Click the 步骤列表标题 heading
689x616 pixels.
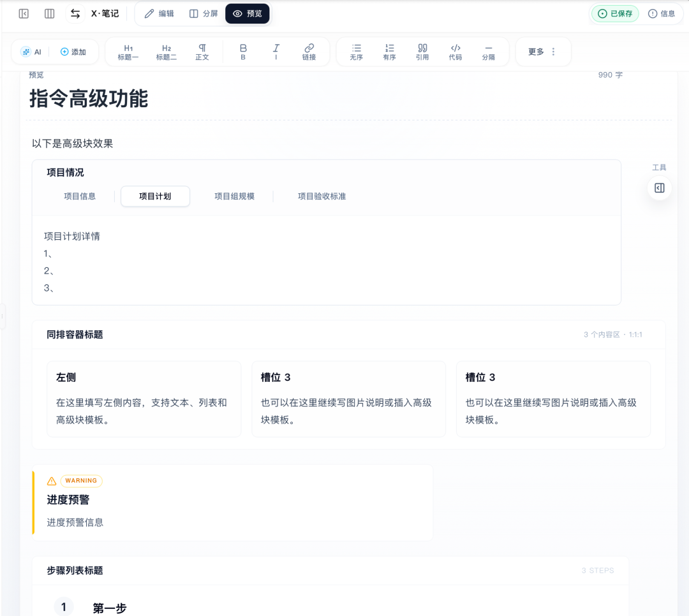coord(75,571)
